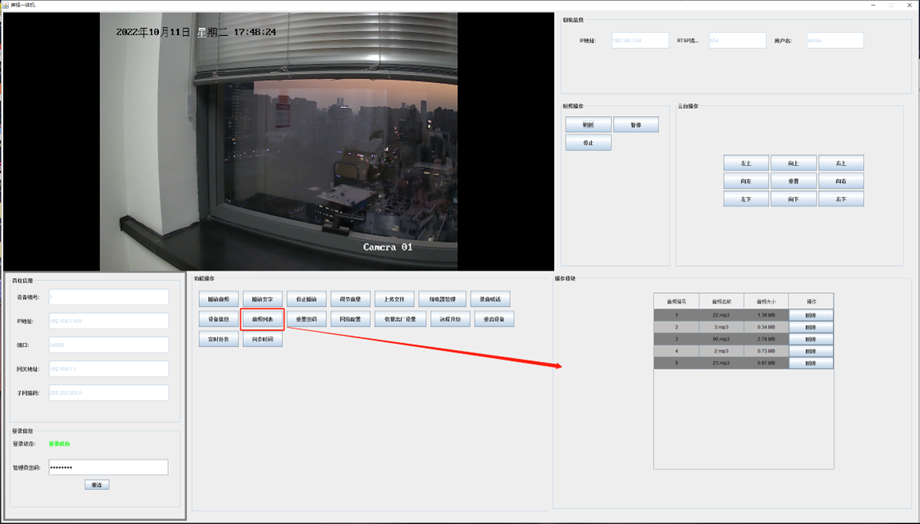Delete the 2.mp3 audio row
The height and width of the screenshot is (524, 920).
coord(811,351)
